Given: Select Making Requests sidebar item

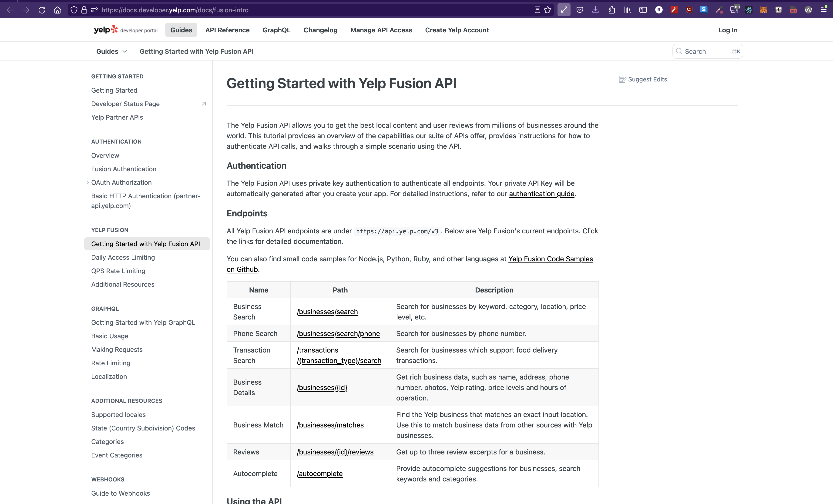Looking at the screenshot, I should (x=117, y=349).
